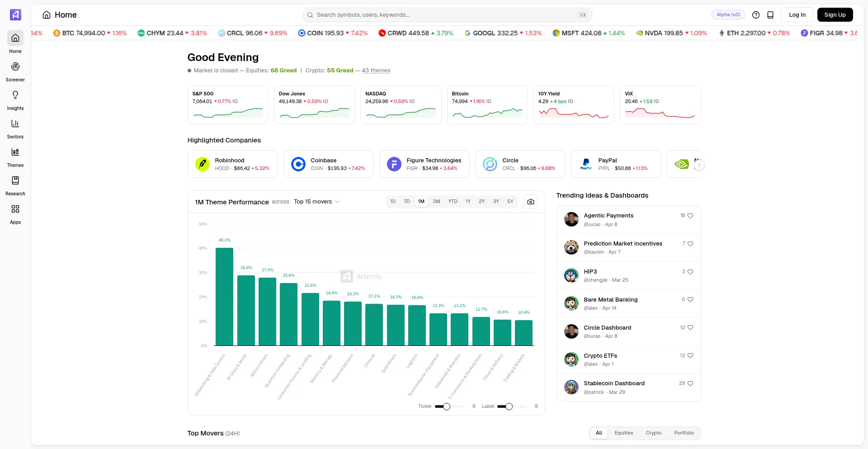Select the 5Y time range

[510, 202]
